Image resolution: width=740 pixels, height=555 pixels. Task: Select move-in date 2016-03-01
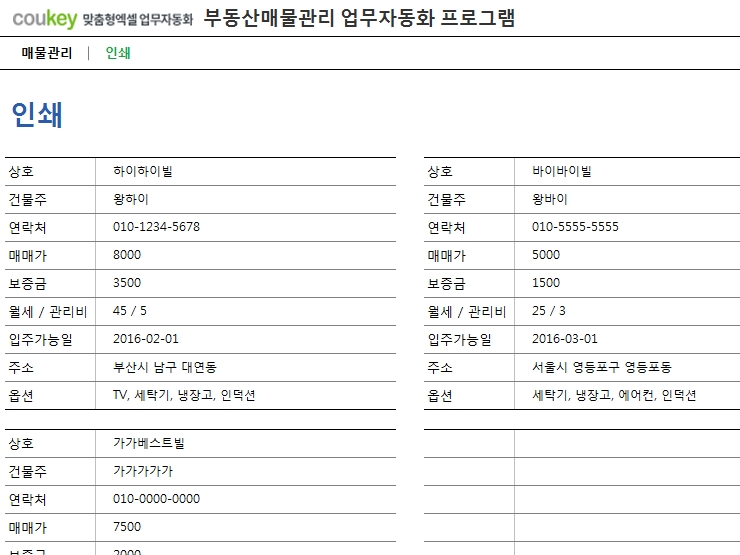pos(565,339)
